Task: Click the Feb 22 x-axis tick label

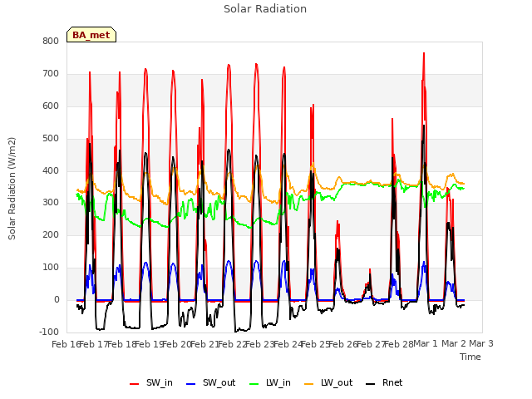Action: pos(232,344)
